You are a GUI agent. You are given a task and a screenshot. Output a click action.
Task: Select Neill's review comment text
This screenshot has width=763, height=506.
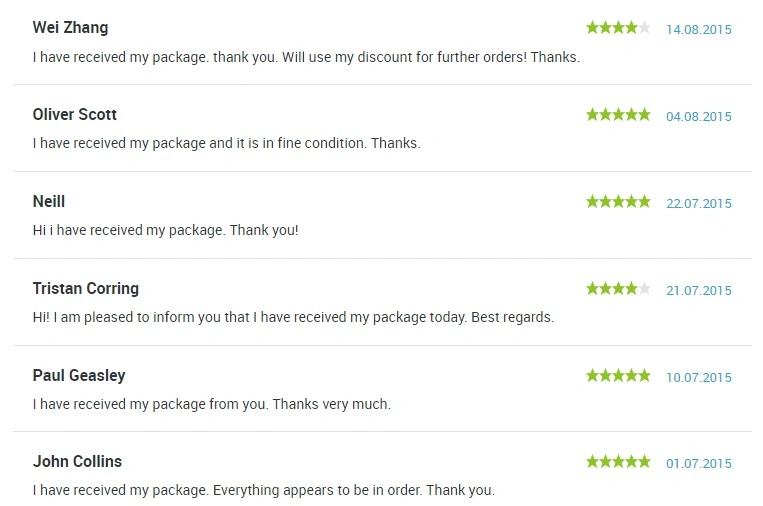(x=165, y=230)
